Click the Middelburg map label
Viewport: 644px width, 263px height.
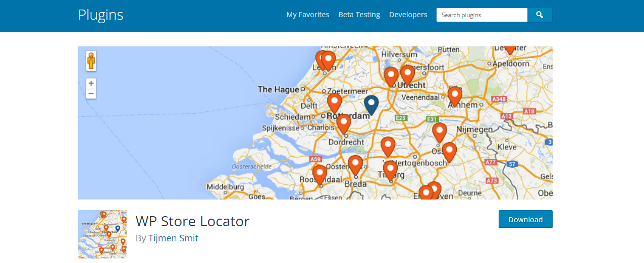[226, 187]
